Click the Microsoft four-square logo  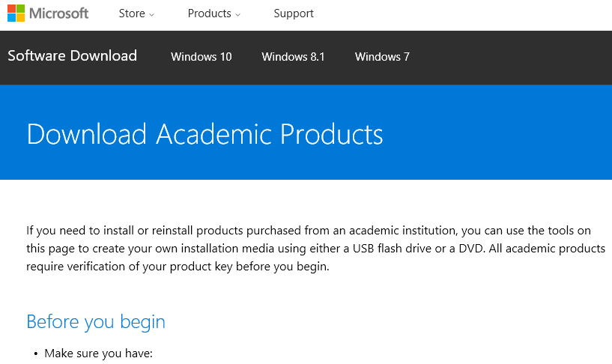[16, 13]
